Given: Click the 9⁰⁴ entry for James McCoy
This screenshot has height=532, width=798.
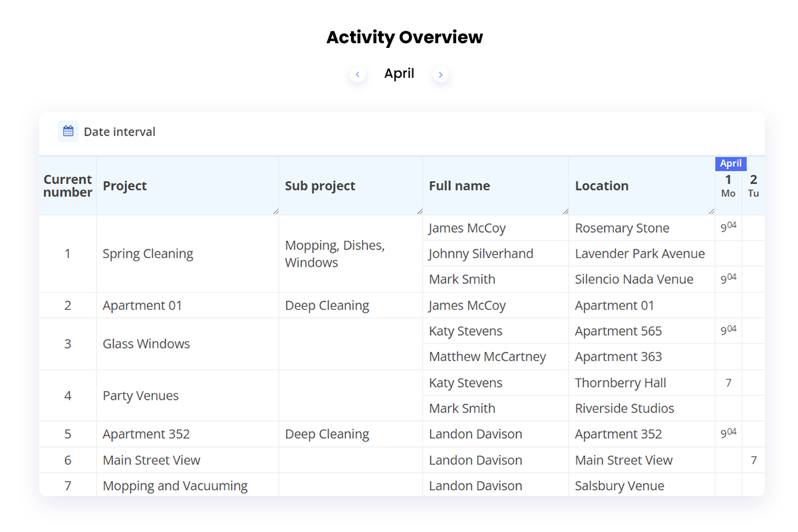Looking at the screenshot, I should tap(728, 227).
